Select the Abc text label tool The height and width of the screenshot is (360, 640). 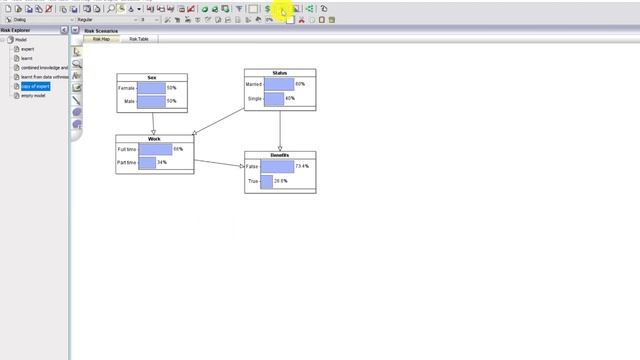[x=77, y=76]
